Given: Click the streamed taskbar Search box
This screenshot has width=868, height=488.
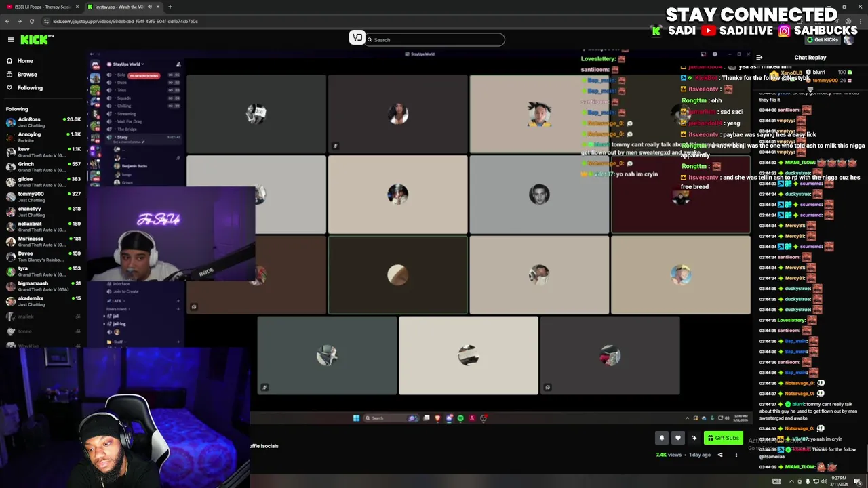Looking at the screenshot, I should point(392,418).
